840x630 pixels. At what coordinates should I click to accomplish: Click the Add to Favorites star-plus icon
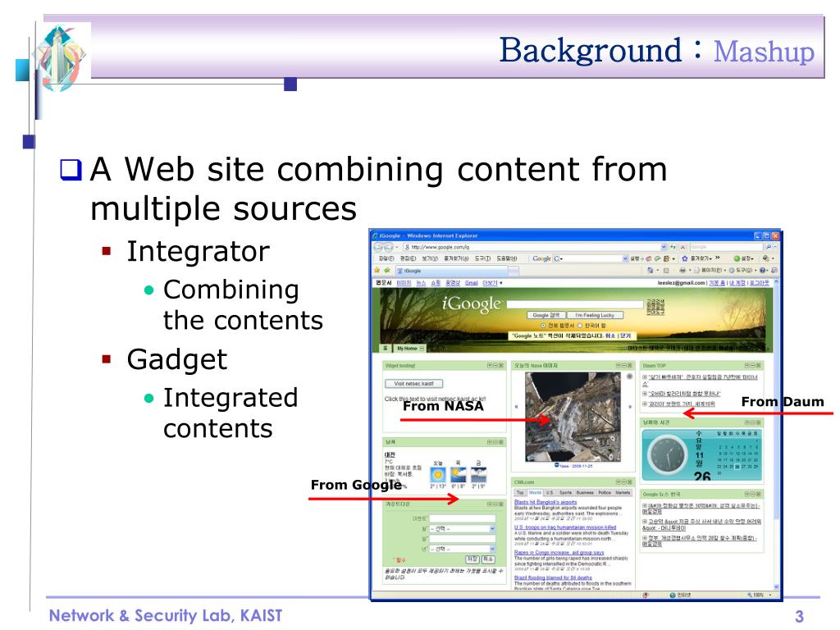click(x=387, y=270)
